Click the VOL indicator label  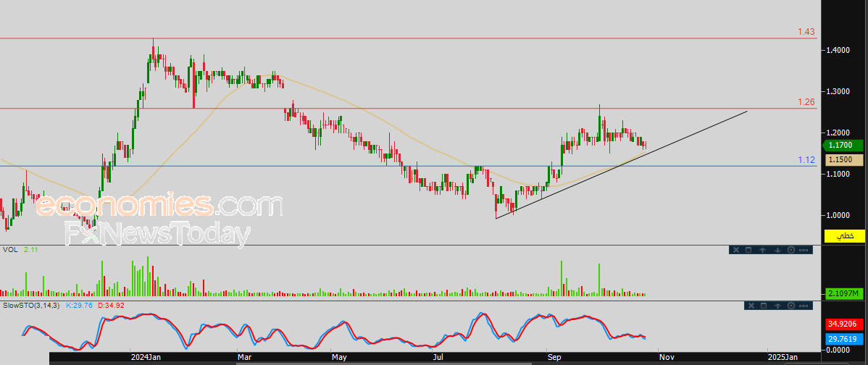10,250
